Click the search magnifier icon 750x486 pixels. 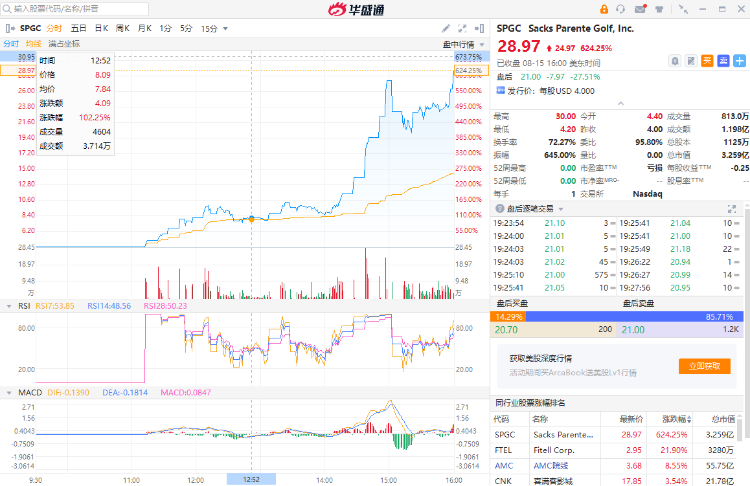(7, 9)
